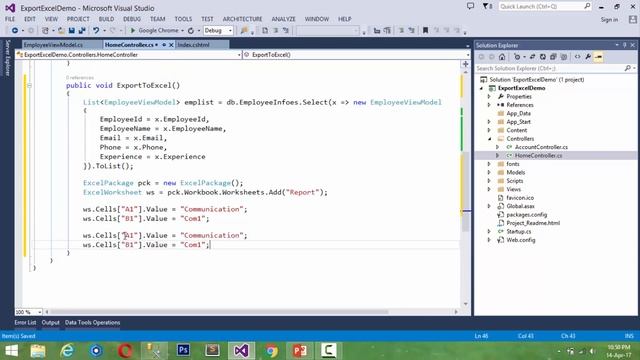Open Internet Explorer from the taskbar

67,351
